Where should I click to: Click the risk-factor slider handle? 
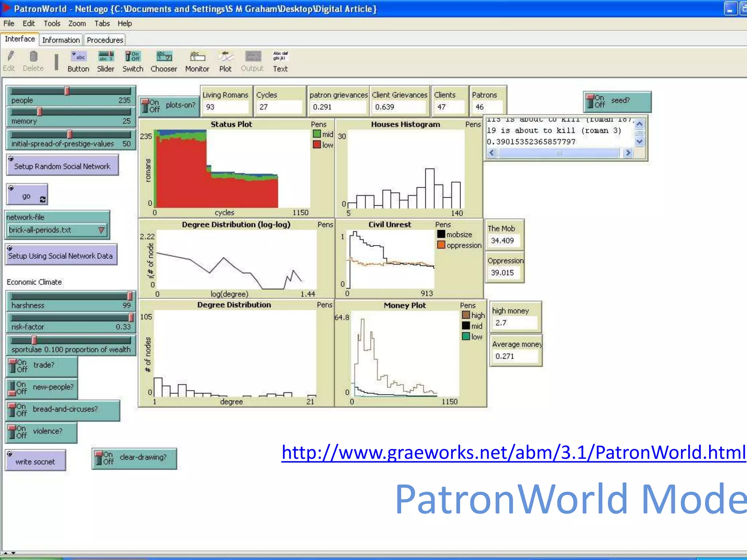pyautogui.click(x=131, y=318)
